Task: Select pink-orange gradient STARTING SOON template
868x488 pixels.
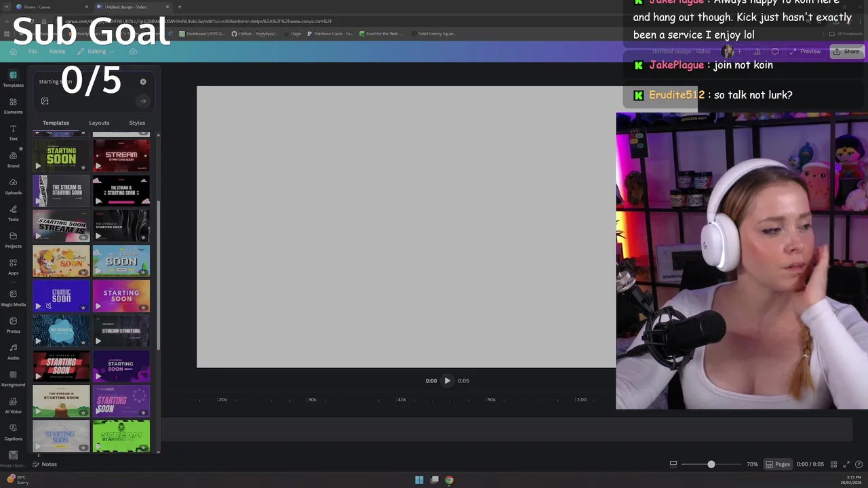Action: [x=121, y=296]
